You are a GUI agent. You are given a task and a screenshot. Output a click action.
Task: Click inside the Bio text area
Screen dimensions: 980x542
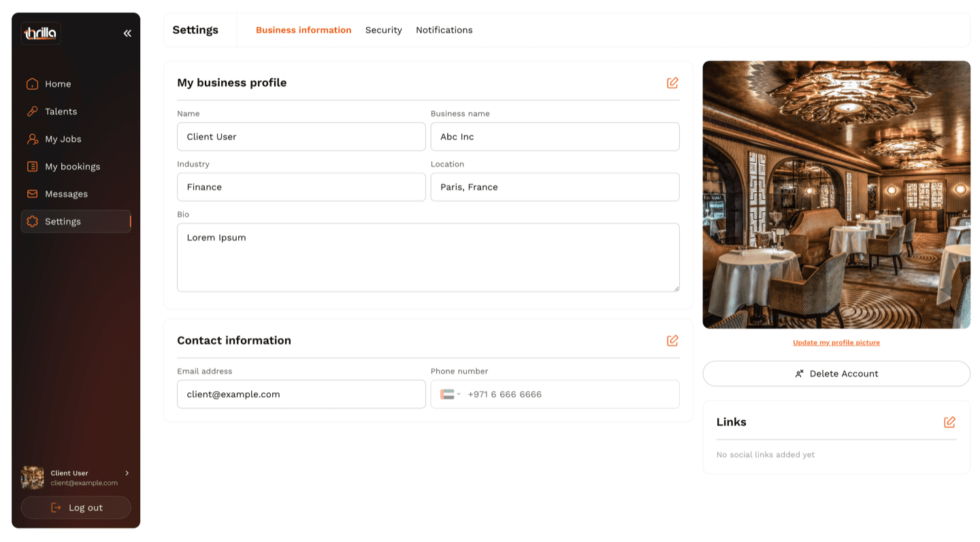click(428, 257)
